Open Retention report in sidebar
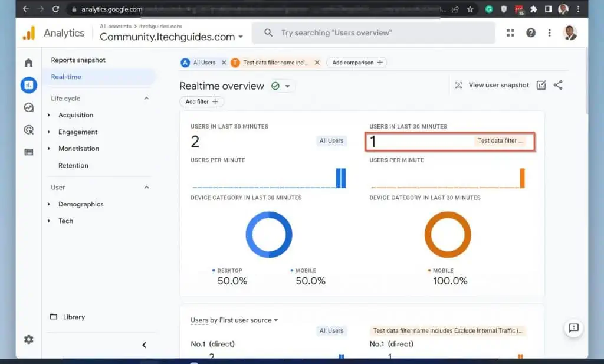This screenshot has width=604, height=364. coord(73,165)
